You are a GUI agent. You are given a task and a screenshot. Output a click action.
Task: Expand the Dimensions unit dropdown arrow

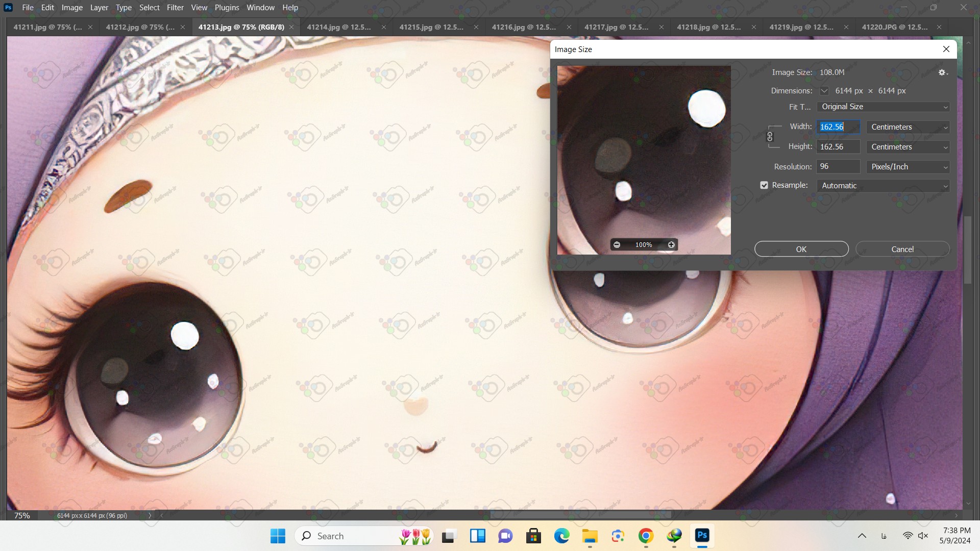824,91
